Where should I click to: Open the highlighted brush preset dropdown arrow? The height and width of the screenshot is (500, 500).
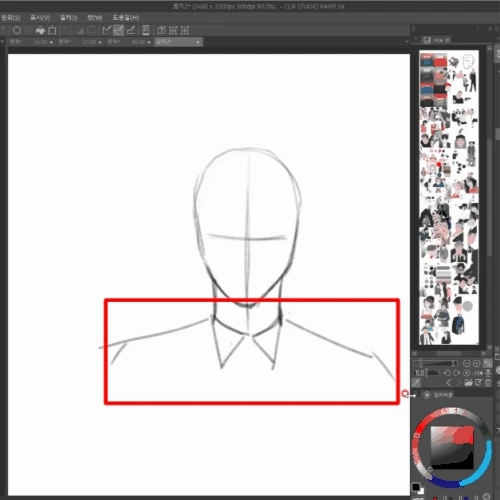[x=198, y=42]
